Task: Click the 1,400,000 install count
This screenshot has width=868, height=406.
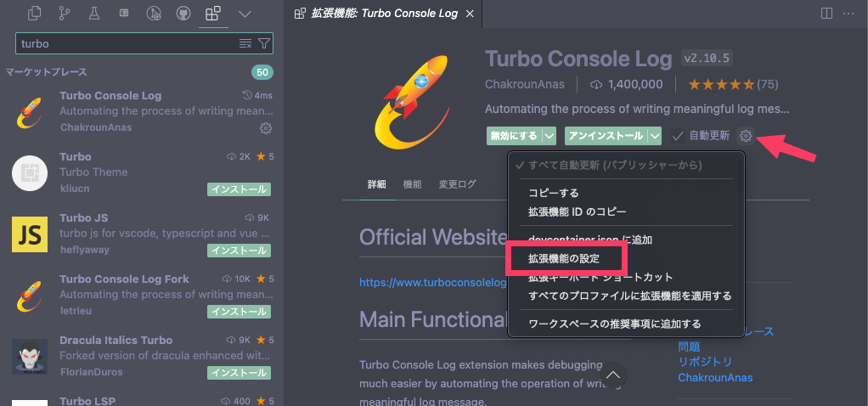Action: [627, 84]
